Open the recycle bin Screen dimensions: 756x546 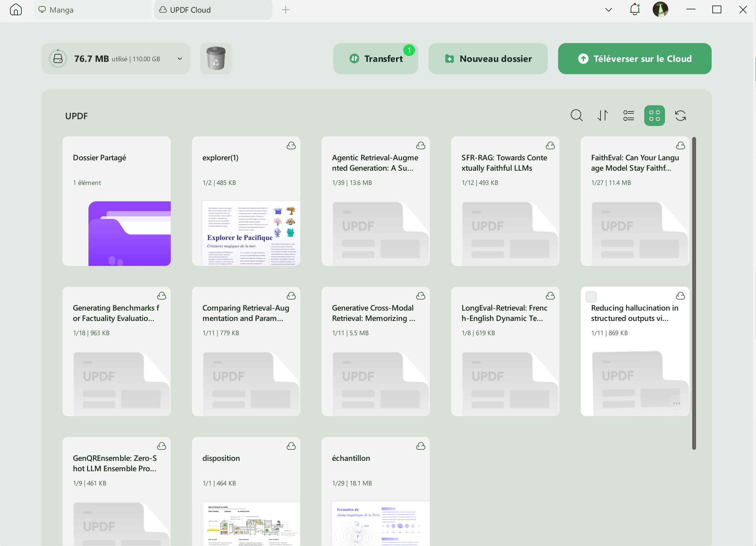coord(216,58)
